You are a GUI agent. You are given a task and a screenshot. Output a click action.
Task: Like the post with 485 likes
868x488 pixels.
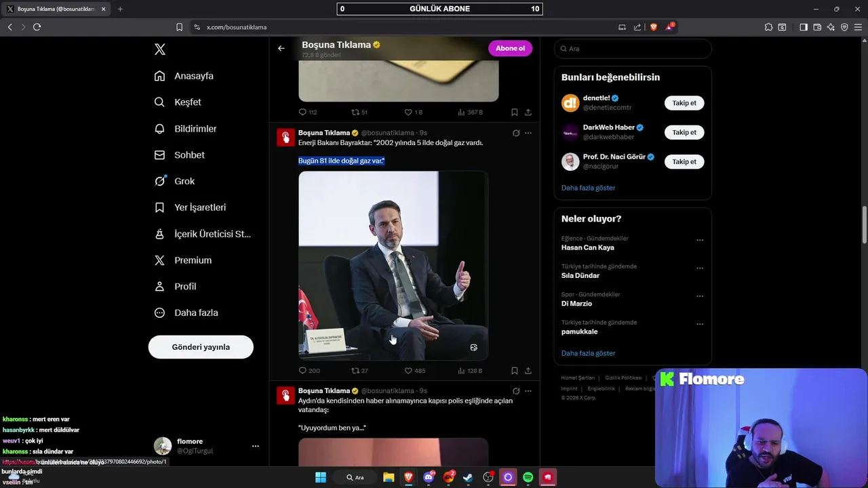tap(414, 371)
